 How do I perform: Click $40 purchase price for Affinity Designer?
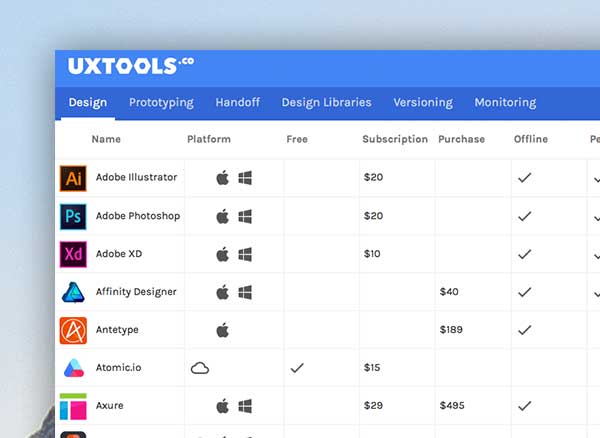(x=449, y=292)
